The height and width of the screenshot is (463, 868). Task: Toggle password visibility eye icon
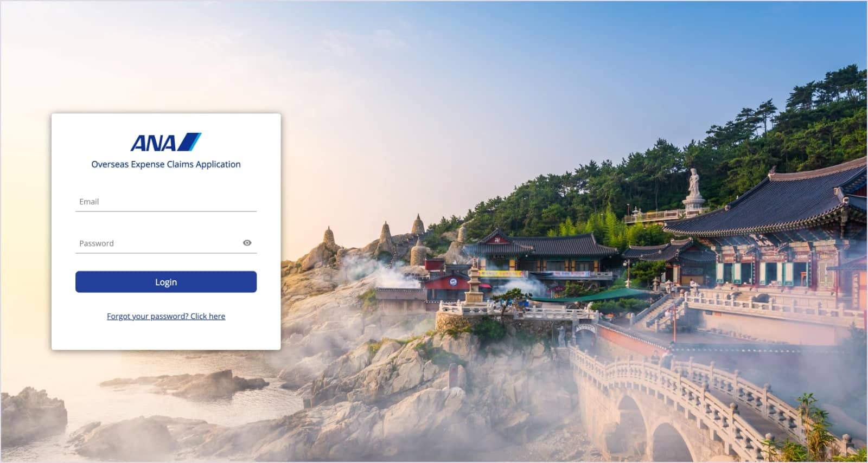(247, 243)
